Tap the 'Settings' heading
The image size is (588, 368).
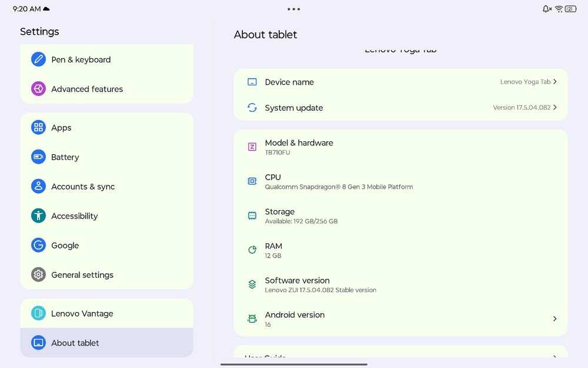pyautogui.click(x=39, y=32)
